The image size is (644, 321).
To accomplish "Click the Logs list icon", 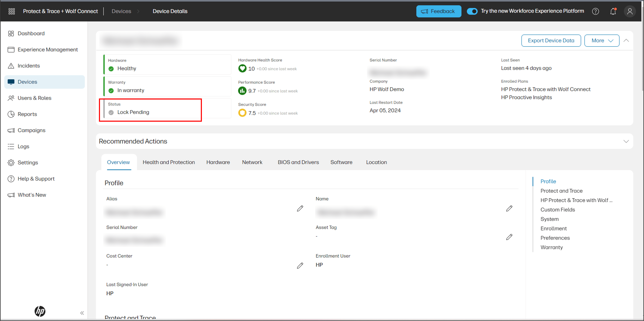I will tap(11, 146).
